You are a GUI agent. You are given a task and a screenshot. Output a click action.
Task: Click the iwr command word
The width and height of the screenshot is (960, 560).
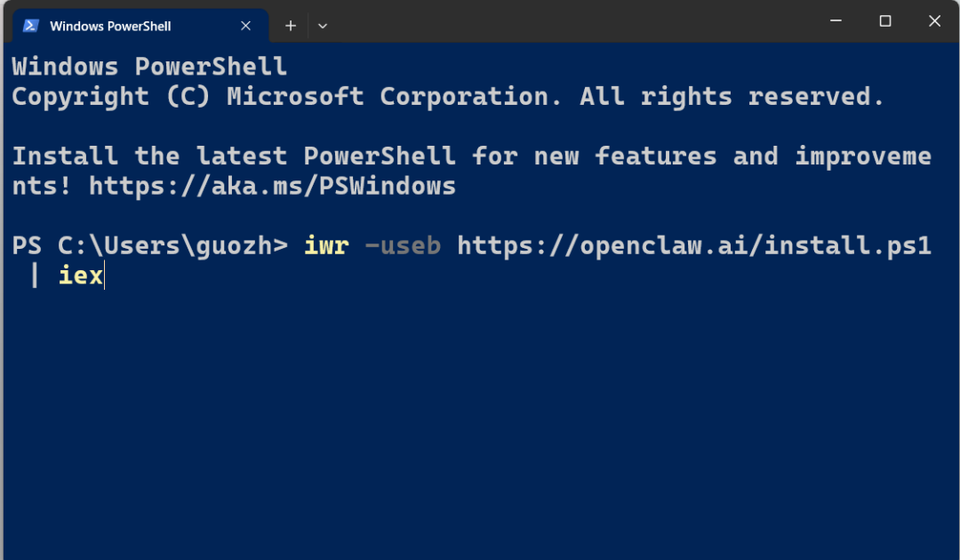326,245
